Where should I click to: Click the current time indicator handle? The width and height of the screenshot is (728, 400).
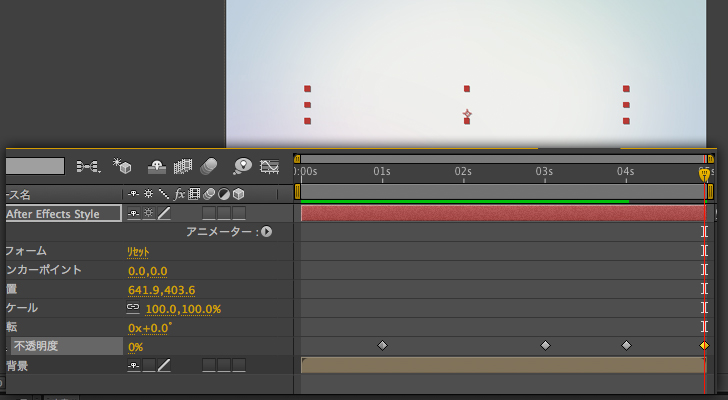pos(704,174)
